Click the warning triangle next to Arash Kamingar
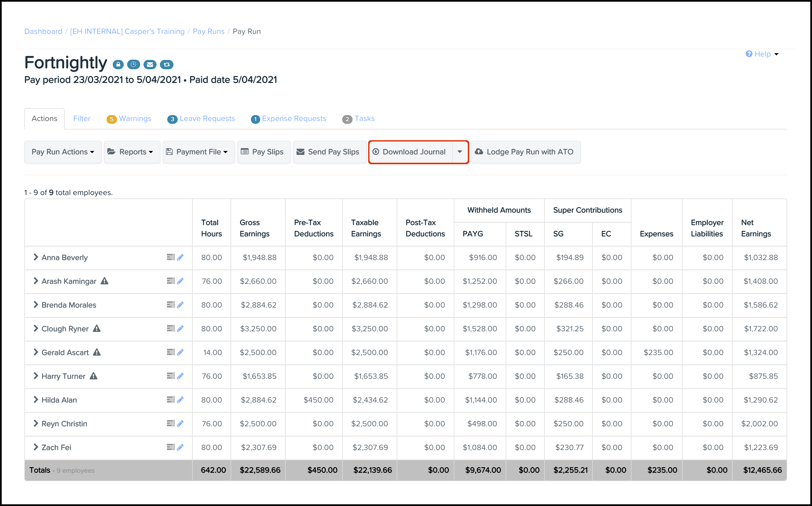Screen dimensions: 812x506 (105, 281)
